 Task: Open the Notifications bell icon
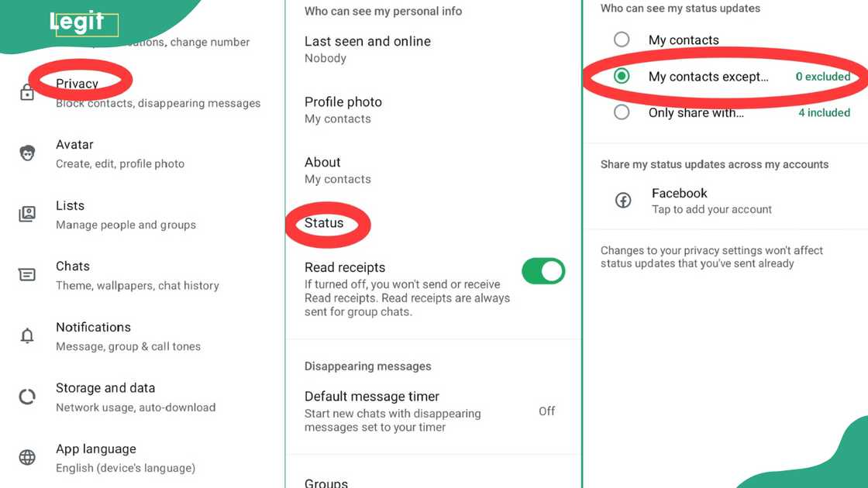[27, 335]
